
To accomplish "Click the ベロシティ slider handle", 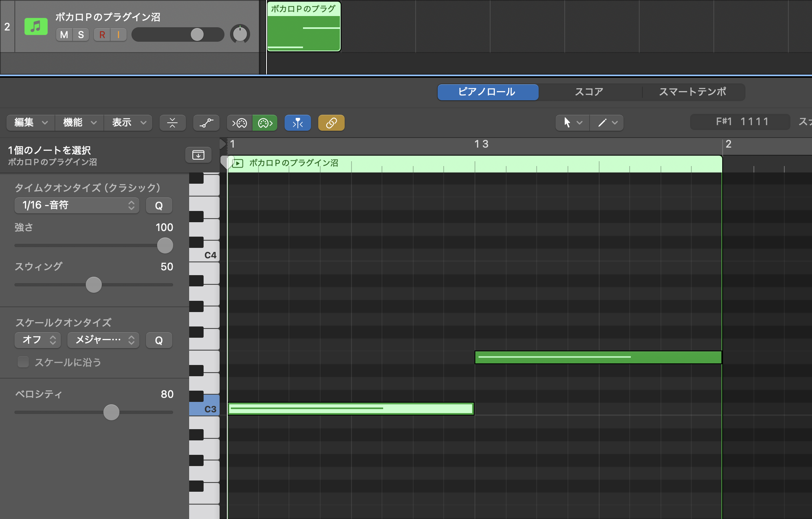I will click(x=111, y=412).
